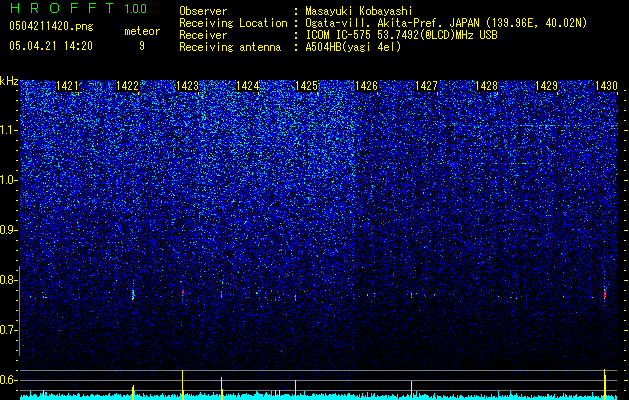
Task: Click the tallest yellow power spike under 1430
Action: click(605, 384)
